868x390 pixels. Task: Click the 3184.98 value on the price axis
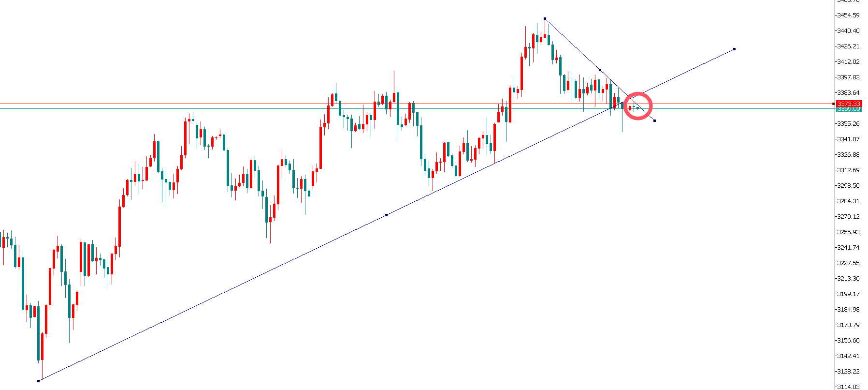coord(848,310)
